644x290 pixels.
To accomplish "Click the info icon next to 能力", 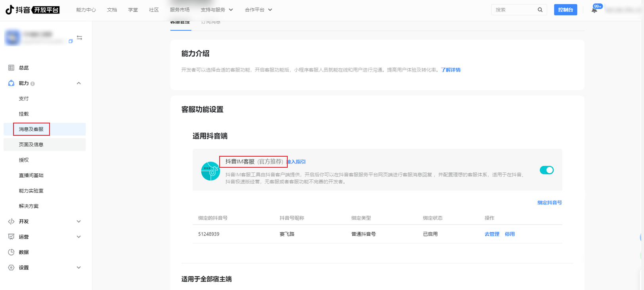I will click(32, 83).
